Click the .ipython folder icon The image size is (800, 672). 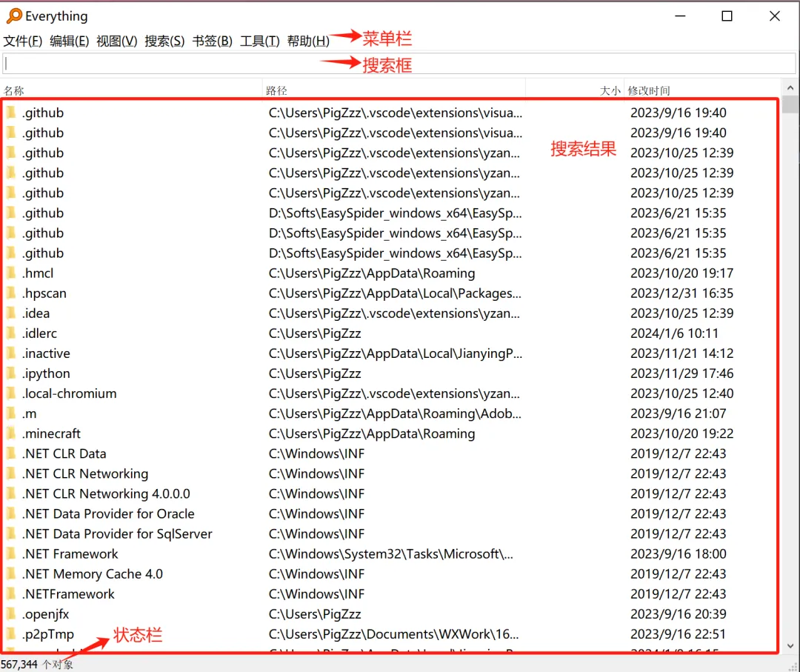pyautogui.click(x=11, y=373)
